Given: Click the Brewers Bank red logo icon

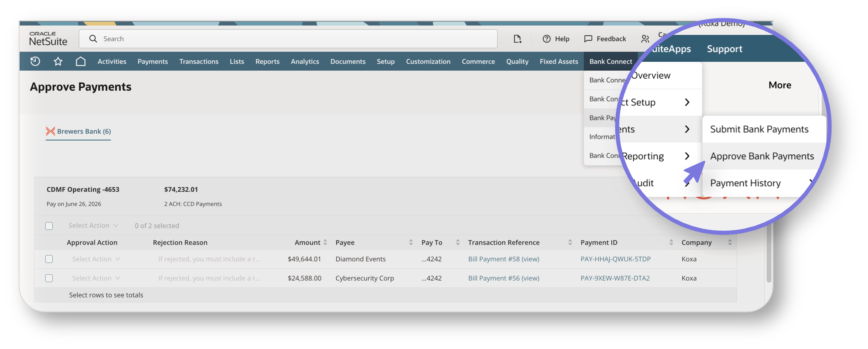Looking at the screenshot, I should pyautogui.click(x=51, y=131).
